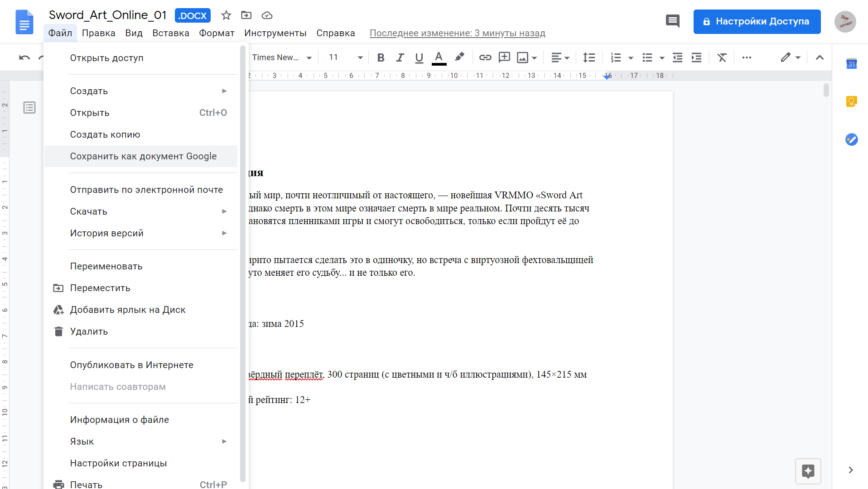Viewport: 868px width, 489px height.
Task: Toggle italic text formatting
Action: (400, 58)
